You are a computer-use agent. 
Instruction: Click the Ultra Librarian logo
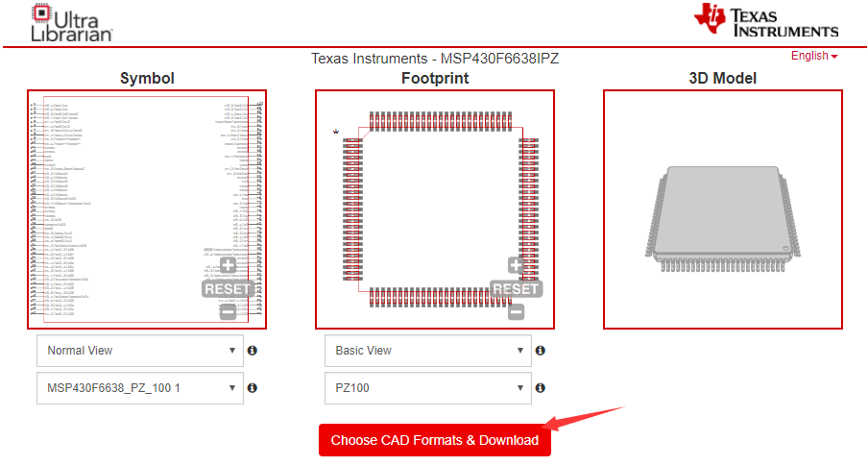point(71,23)
